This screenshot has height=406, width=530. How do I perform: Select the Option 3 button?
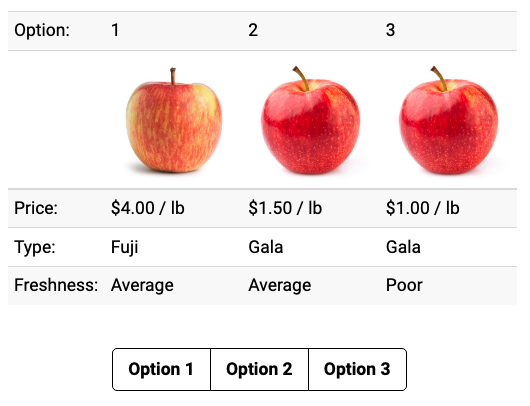tap(357, 369)
